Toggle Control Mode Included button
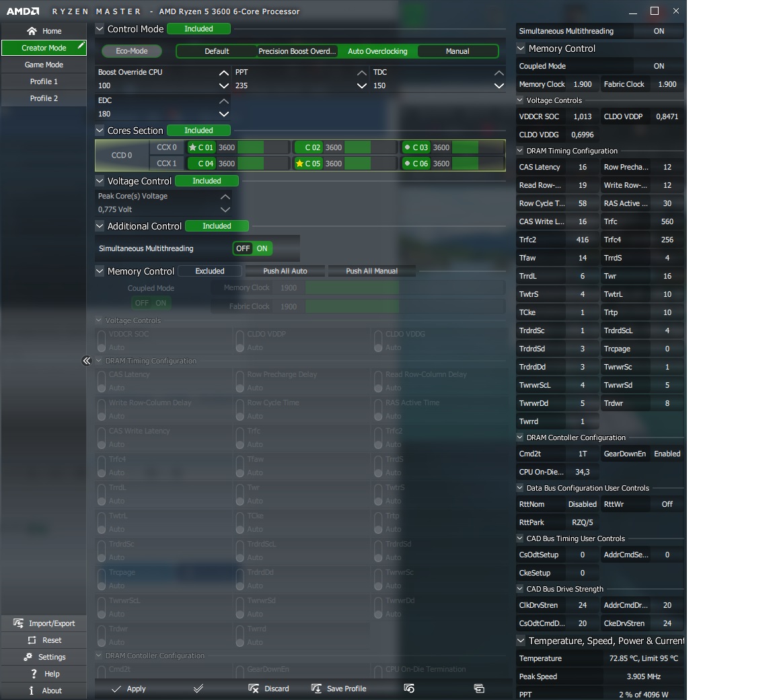 click(x=198, y=29)
